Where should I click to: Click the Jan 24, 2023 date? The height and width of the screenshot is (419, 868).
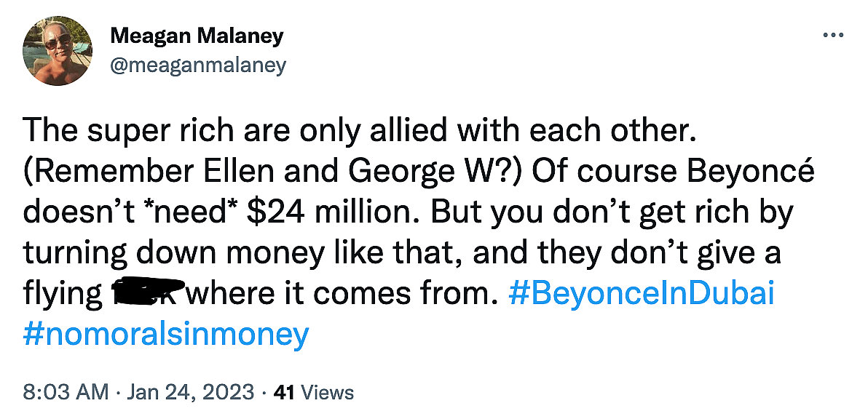192,394
